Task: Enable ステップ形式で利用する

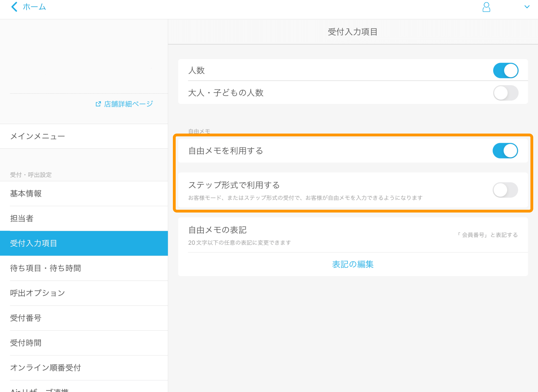Action: pyautogui.click(x=505, y=190)
